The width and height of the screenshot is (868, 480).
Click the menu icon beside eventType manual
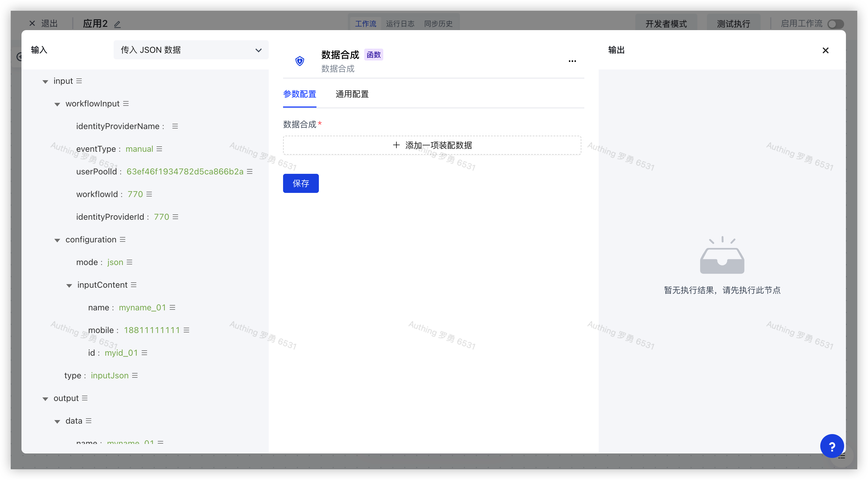(x=159, y=149)
